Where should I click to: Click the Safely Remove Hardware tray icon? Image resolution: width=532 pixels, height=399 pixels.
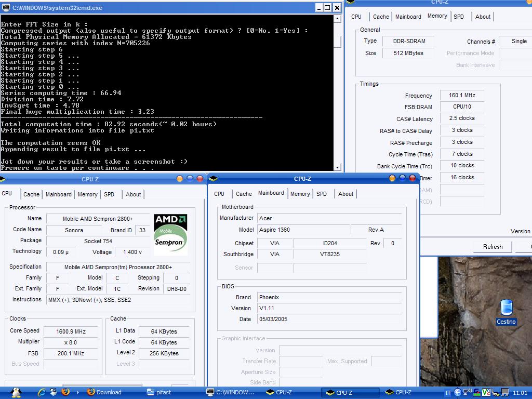click(x=496, y=392)
